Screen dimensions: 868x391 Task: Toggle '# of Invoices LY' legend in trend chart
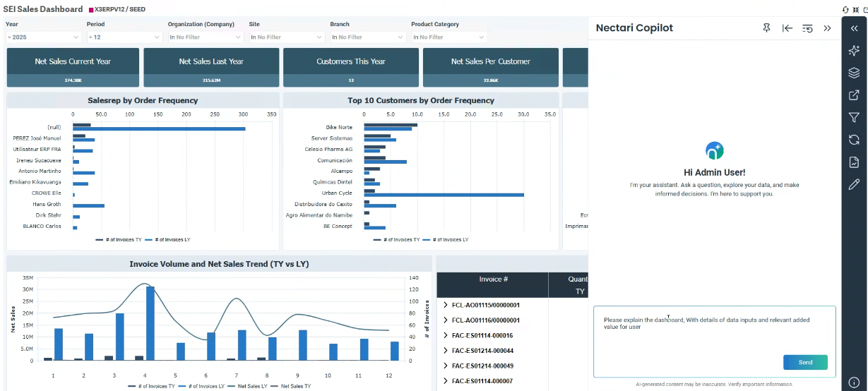point(201,386)
